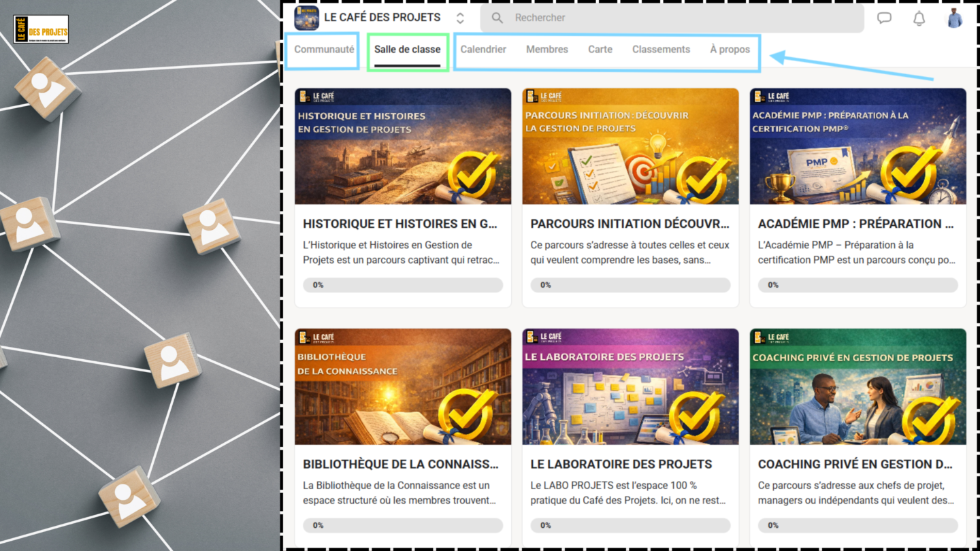Click the description "La Bibliothèque de la Connaissance est un"
Screen dimensions: 980x551
coord(399,493)
